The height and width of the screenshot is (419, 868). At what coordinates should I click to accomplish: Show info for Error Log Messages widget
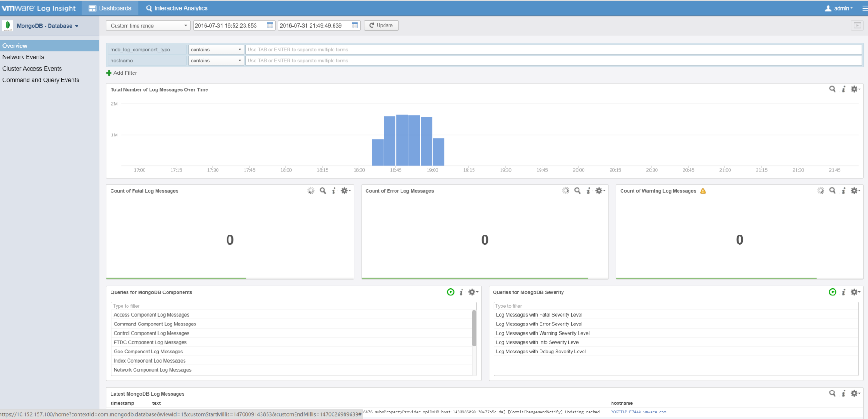coord(589,190)
